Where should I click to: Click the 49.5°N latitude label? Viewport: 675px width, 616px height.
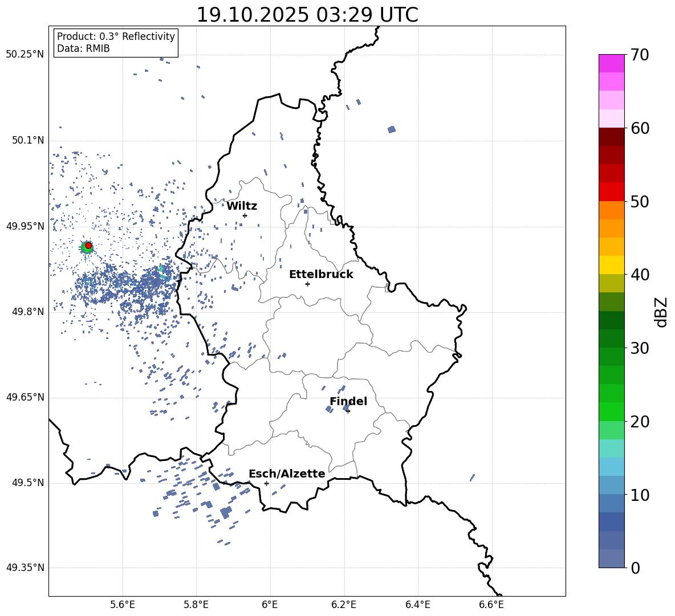coord(28,483)
